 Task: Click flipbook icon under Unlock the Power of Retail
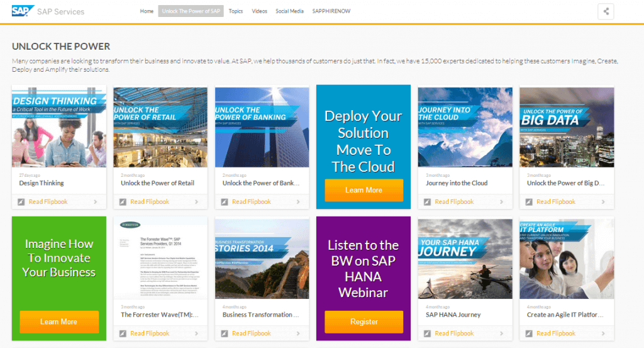(x=123, y=202)
